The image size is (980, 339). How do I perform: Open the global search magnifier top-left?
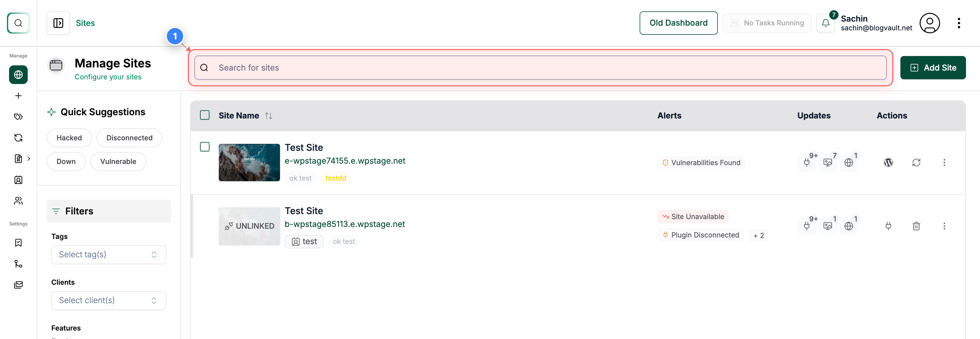(x=18, y=23)
